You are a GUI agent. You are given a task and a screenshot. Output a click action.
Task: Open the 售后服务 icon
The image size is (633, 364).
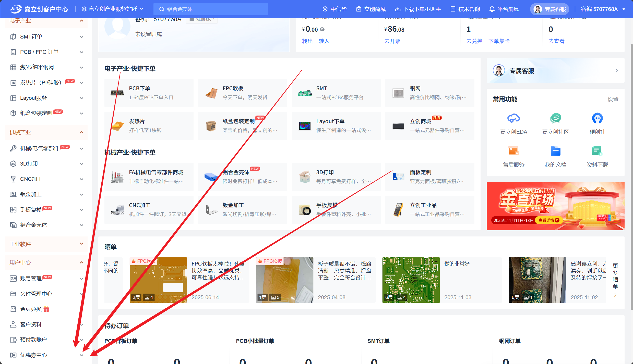coord(513,151)
